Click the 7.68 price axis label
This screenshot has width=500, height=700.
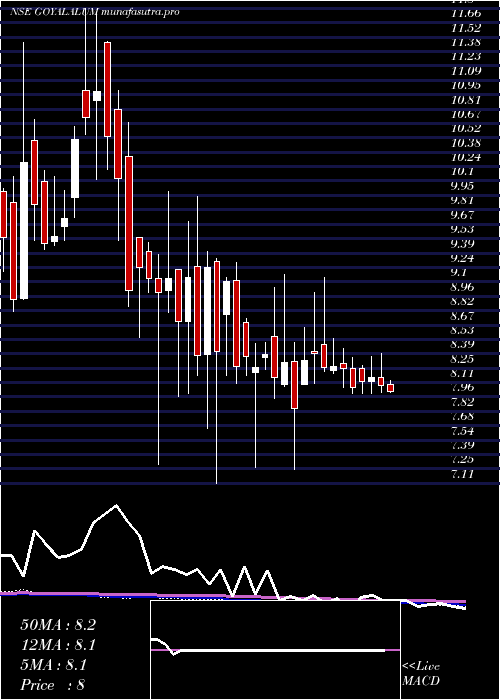(463, 417)
